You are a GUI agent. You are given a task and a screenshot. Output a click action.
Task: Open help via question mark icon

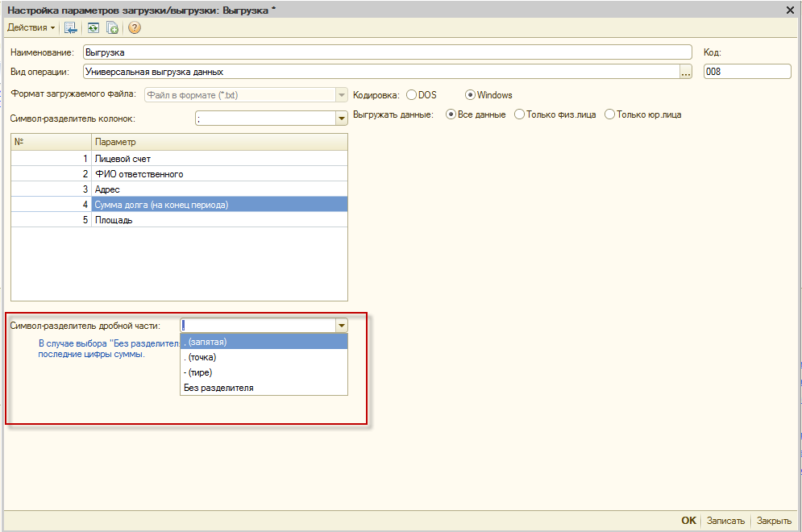(134, 27)
